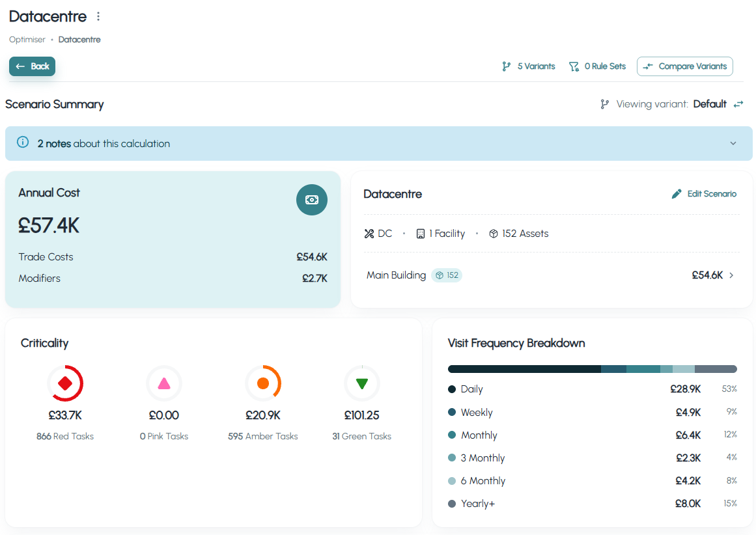Viewport: 756px width, 535px height.
Task: Click the green triangle criticality icon
Action: (x=361, y=383)
